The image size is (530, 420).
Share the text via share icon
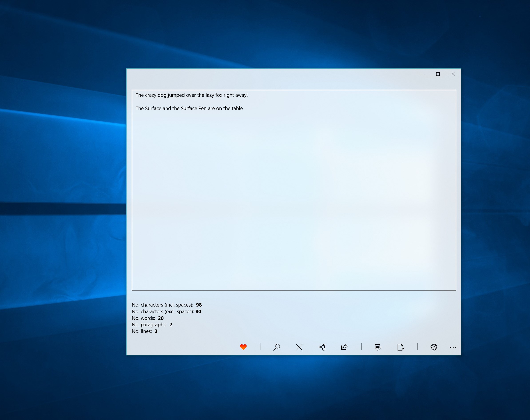tap(344, 347)
